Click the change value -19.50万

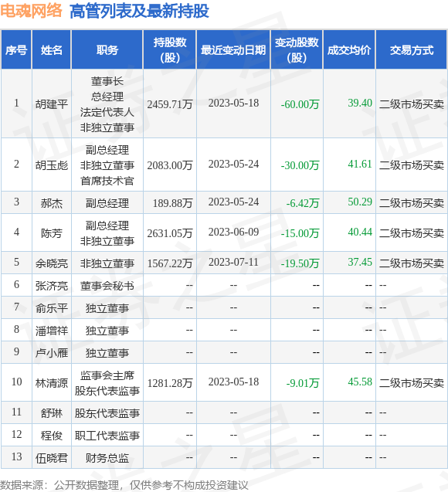point(300,263)
